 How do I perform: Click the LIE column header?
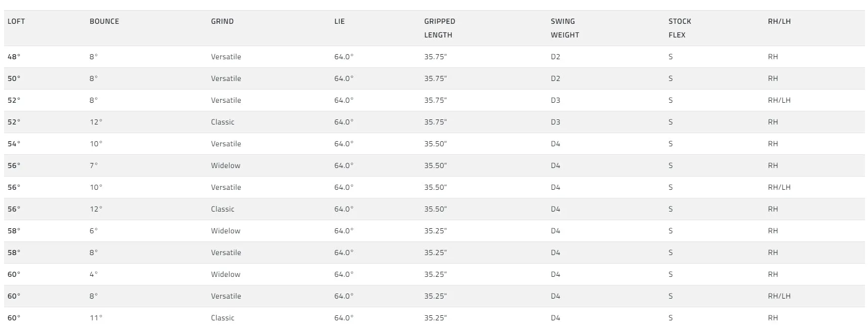click(x=339, y=21)
